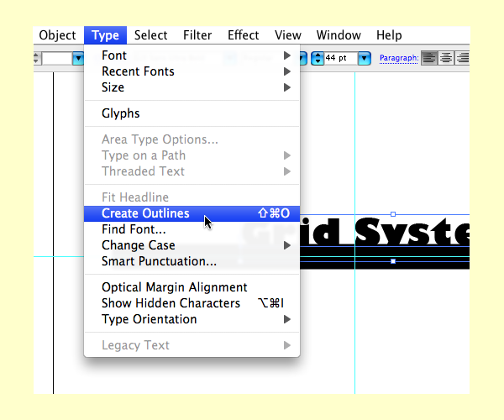Open the Effect menu

click(x=243, y=35)
